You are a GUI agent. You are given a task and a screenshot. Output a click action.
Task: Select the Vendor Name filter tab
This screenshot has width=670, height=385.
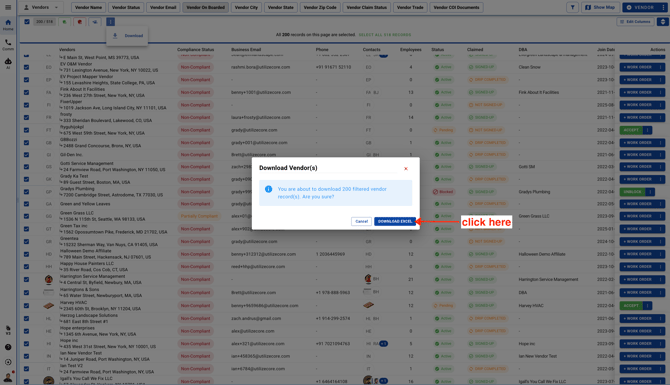point(88,7)
